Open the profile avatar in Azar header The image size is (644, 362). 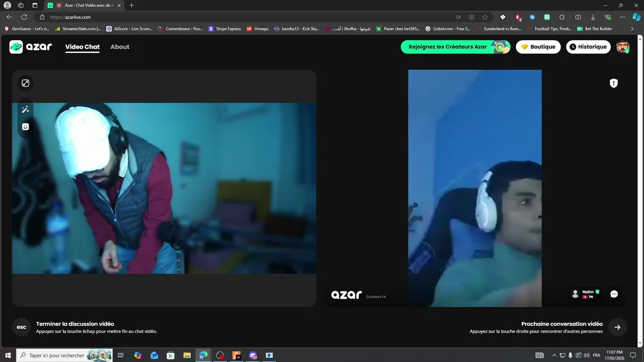tap(623, 47)
